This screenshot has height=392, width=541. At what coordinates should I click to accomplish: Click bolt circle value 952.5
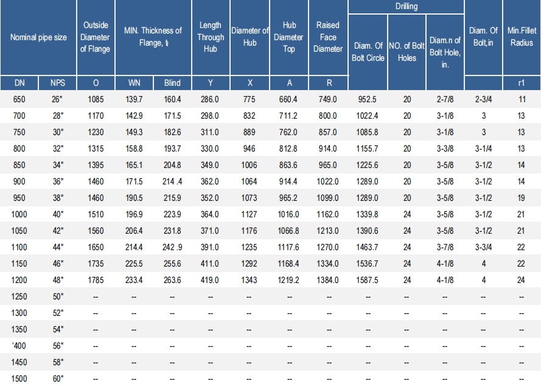(x=368, y=99)
